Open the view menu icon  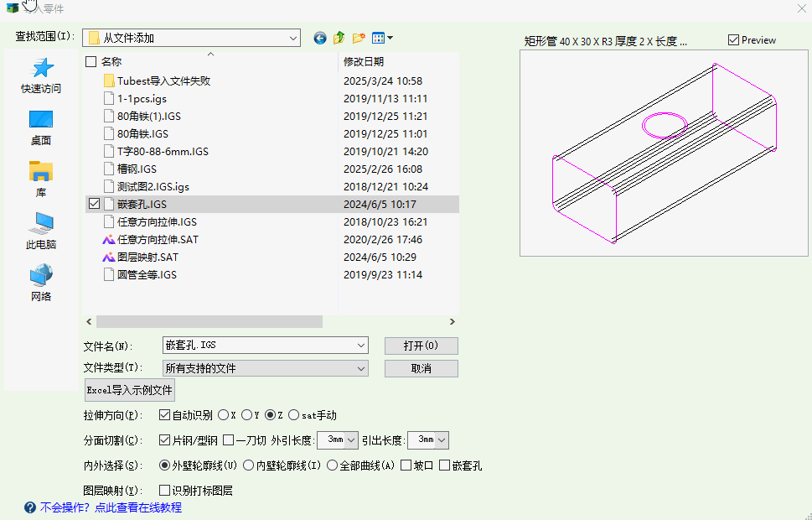pyautogui.click(x=381, y=38)
